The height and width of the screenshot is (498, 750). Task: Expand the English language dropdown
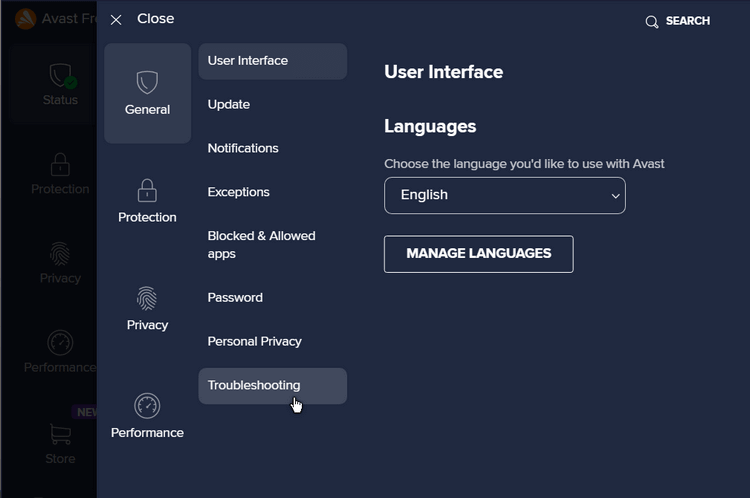pos(505,196)
